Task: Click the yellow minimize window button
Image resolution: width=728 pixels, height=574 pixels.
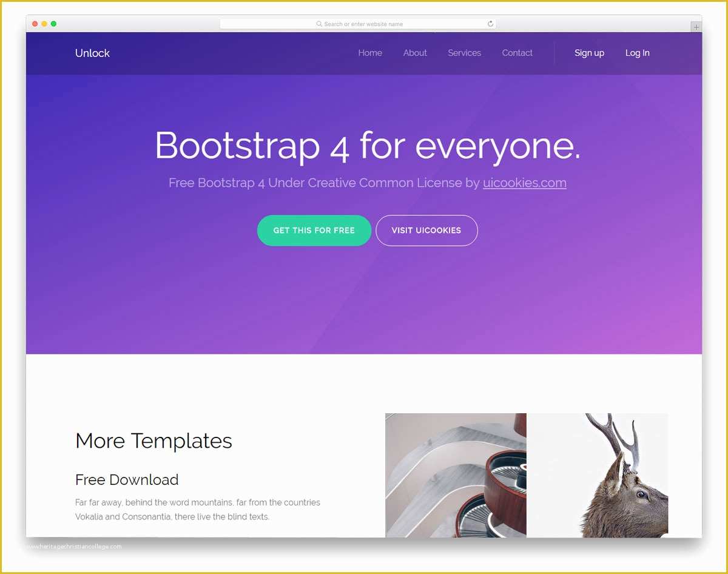Action: (44, 24)
